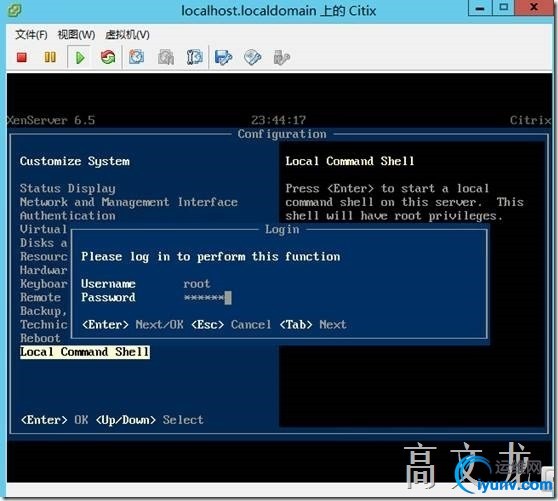Take a snapshot of the virtual machine

tap(137, 57)
